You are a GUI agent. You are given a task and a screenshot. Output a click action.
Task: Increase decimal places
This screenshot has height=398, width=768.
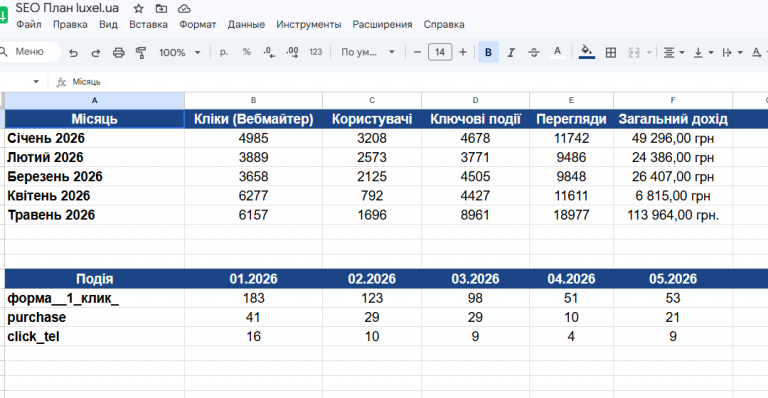pos(292,52)
